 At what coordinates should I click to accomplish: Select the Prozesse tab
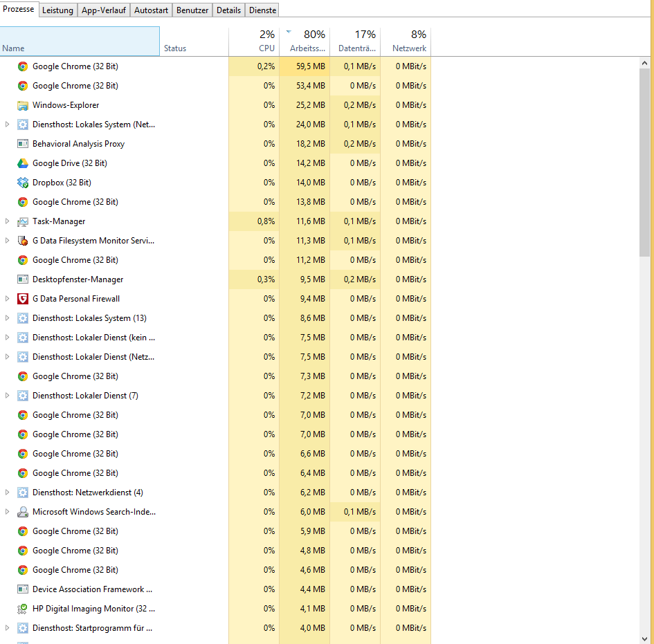[19, 9]
